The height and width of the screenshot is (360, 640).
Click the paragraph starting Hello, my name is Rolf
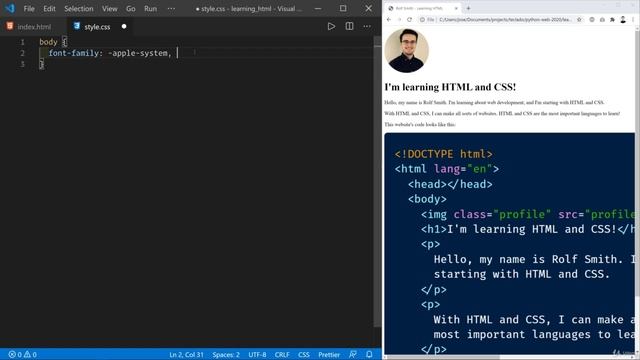(494, 102)
